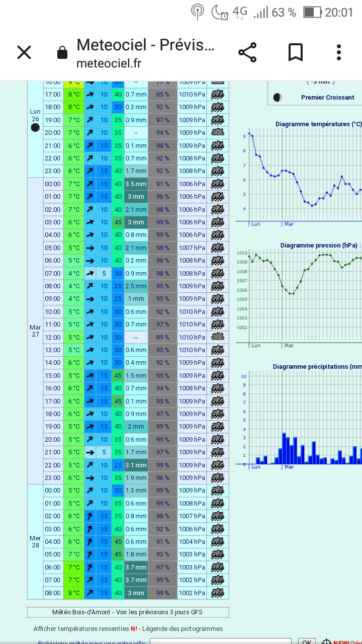
Task: Open the share icon in browser toolbar
Action: pyautogui.click(x=247, y=52)
